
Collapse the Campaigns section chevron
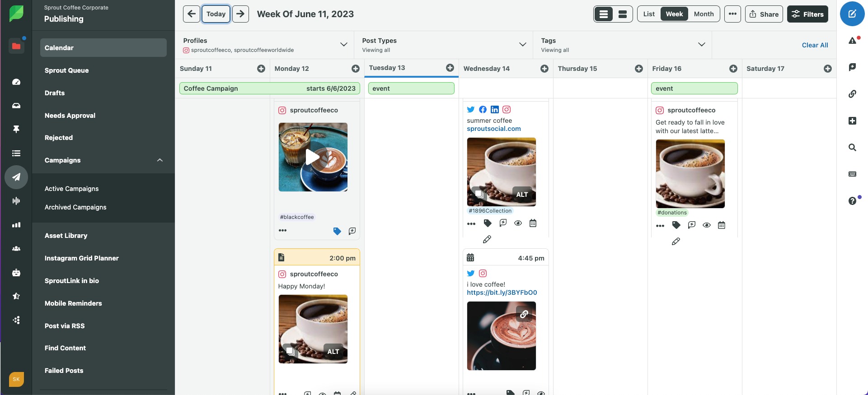(160, 160)
